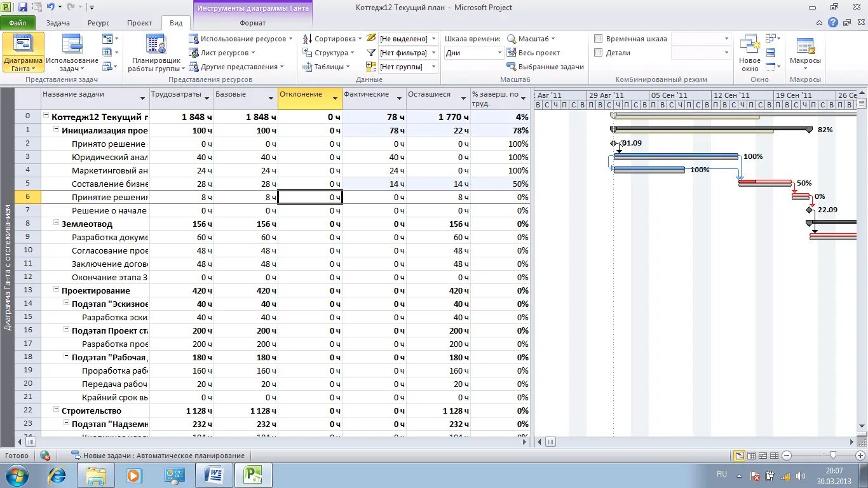Open the Таблицы tables menu
Screen dimensions: 868x488
coord(327,67)
